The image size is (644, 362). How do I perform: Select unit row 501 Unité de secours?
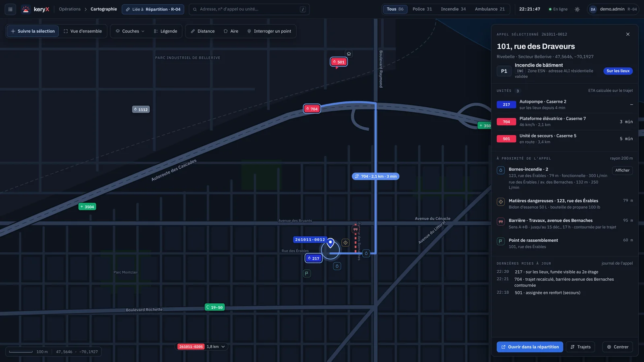coord(565,139)
